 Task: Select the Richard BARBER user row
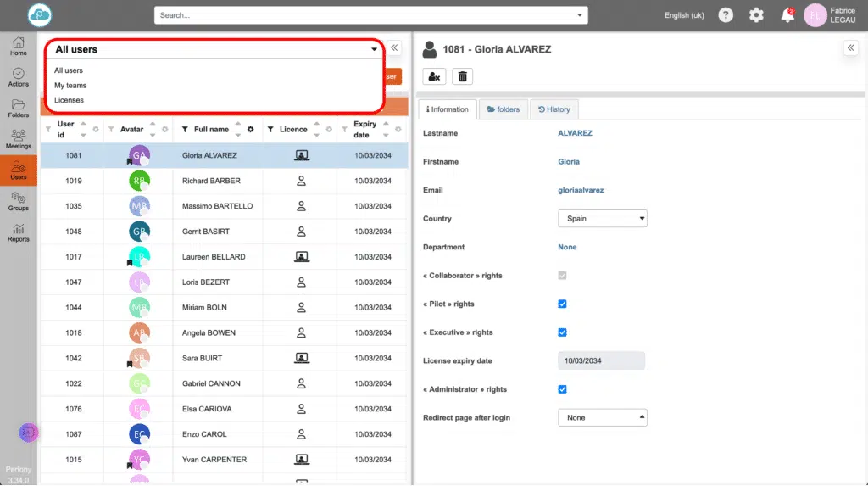[211, 181]
